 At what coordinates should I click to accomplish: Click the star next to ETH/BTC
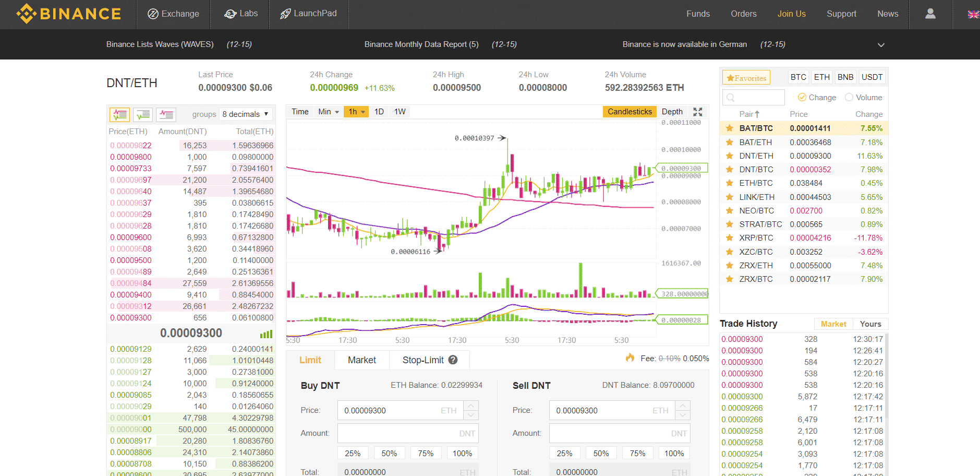[x=729, y=183]
